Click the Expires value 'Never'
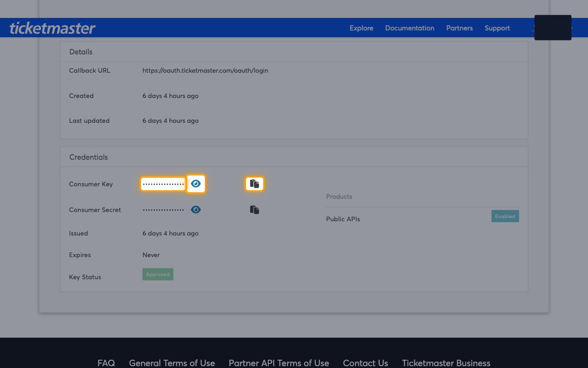Viewport: 588px width, 368px height. [x=151, y=255]
